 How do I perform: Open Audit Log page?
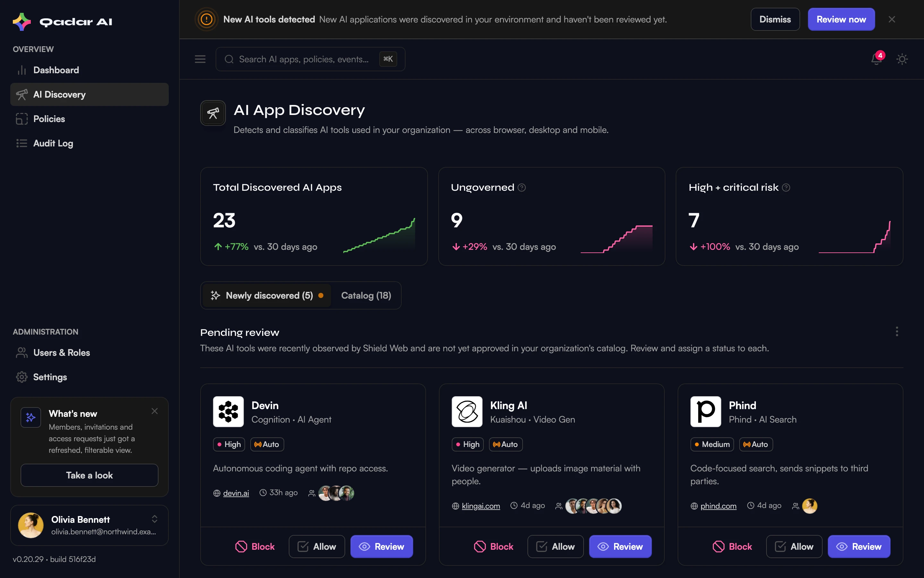89,143
